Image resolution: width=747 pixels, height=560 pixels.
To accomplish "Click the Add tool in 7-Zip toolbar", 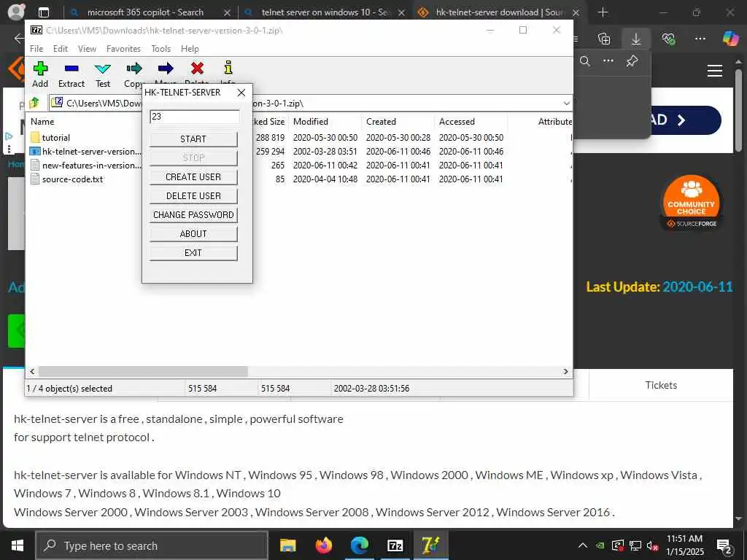I will [x=40, y=74].
